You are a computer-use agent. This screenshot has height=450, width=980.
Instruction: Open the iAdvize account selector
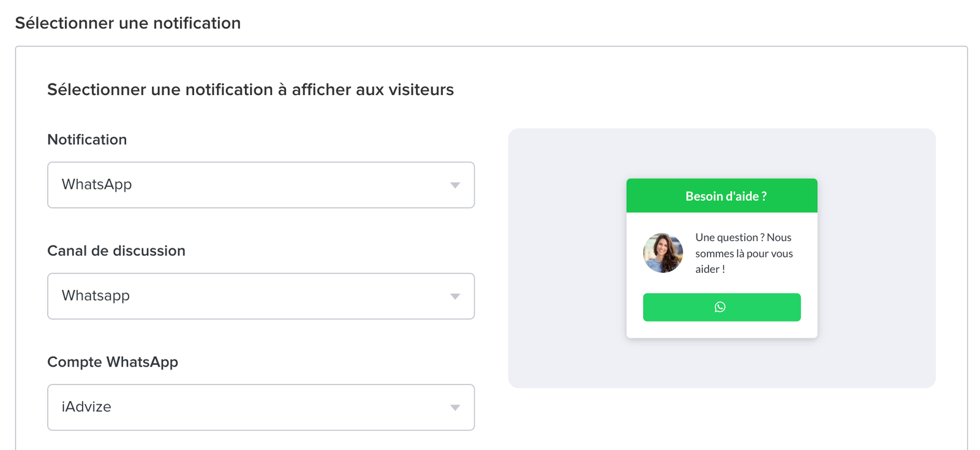[261, 407]
